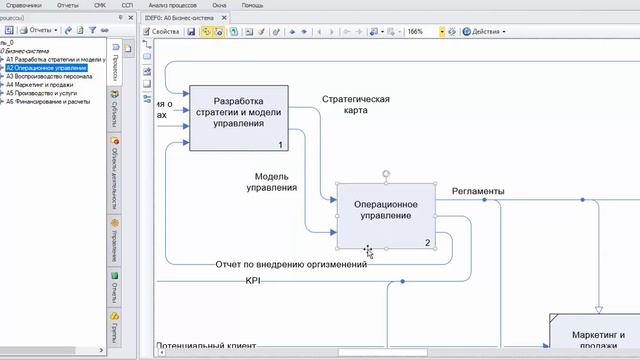Expand the A4 Маркетинг и продажи node

[x=2, y=85]
